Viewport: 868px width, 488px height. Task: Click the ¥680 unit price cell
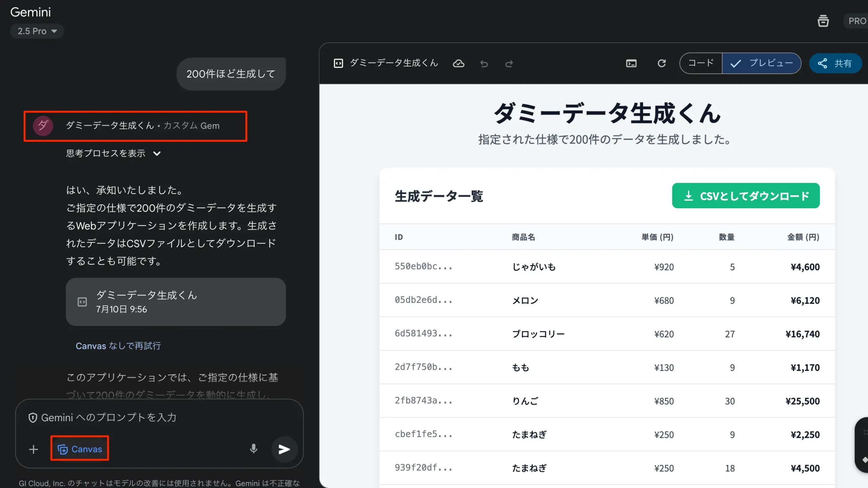click(x=664, y=300)
